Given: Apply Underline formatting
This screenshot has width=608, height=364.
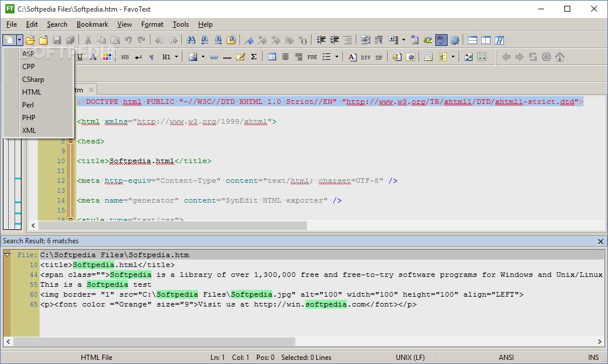Looking at the screenshot, I should [x=80, y=57].
